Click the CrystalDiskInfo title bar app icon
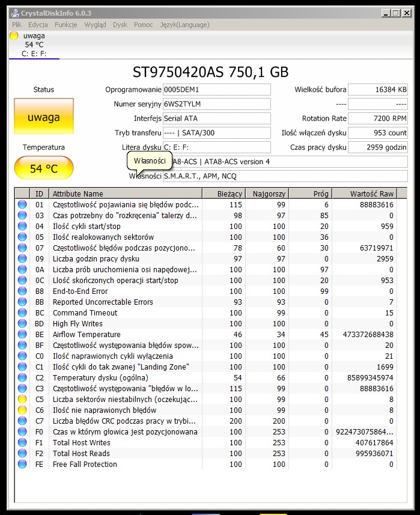 tap(15, 13)
